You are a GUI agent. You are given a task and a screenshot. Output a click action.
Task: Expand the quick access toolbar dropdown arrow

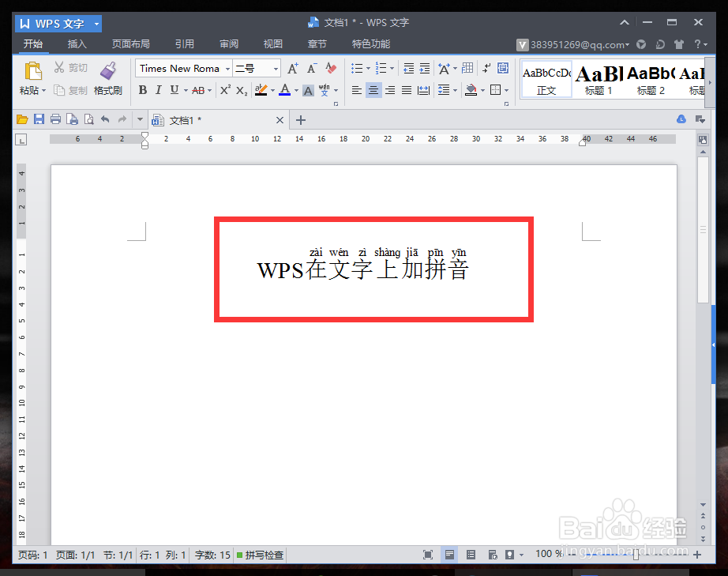[140, 119]
